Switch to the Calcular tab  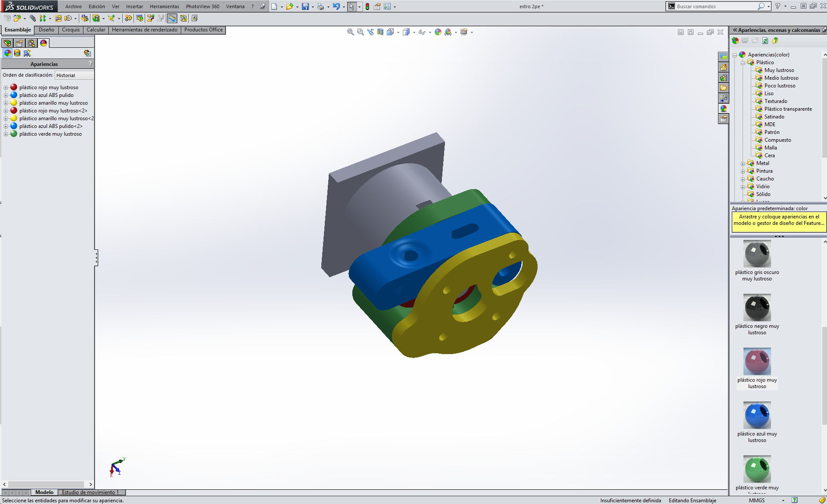click(x=96, y=30)
